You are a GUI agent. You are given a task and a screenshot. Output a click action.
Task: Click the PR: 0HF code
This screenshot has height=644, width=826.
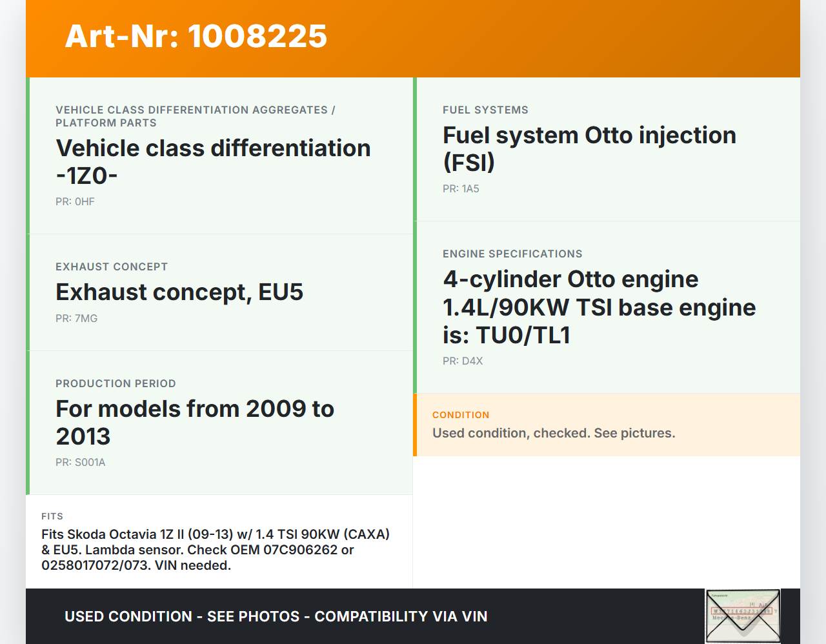tap(75, 201)
